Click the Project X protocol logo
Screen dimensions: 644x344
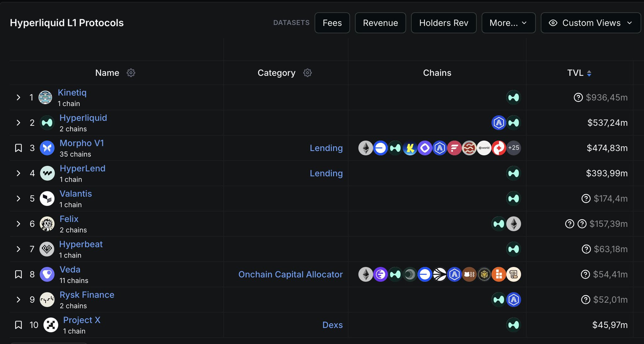click(x=51, y=325)
